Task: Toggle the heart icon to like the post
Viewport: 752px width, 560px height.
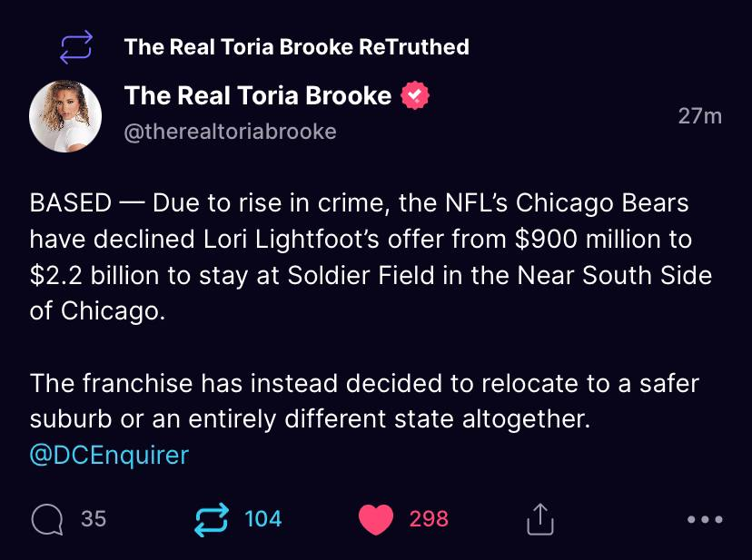Action: coord(377,519)
